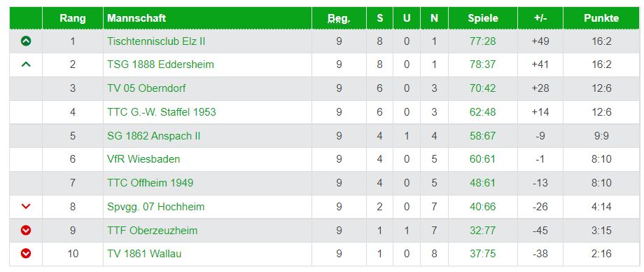This screenshot has height=272, width=644.
Task: Click the green promotion icon beside Tischtennisclub Elz II
Action: 26,41
